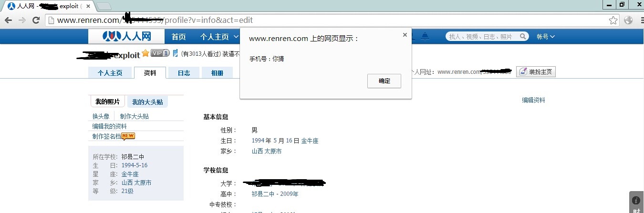Click sidebar birthday 1994-5-16 link
Viewport: 644px width, 213px height.
pos(135,165)
